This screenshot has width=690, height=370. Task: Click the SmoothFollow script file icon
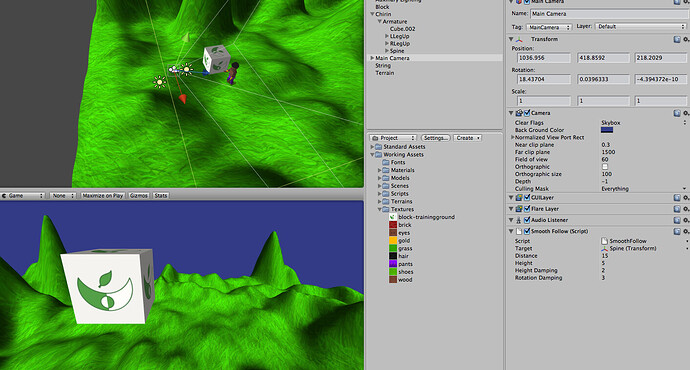pyautogui.click(x=604, y=241)
